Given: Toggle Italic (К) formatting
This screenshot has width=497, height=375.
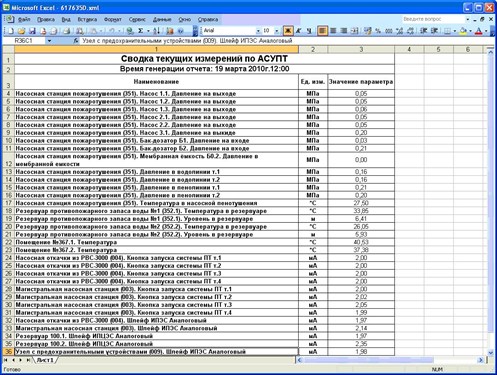Looking at the screenshot, I should click(x=299, y=31).
